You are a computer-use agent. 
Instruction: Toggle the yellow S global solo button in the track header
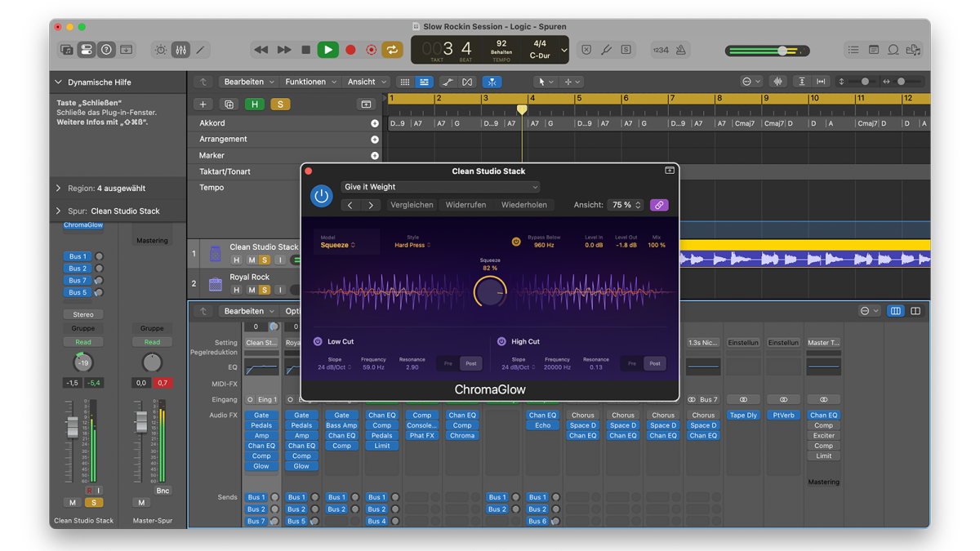(x=280, y=104)
